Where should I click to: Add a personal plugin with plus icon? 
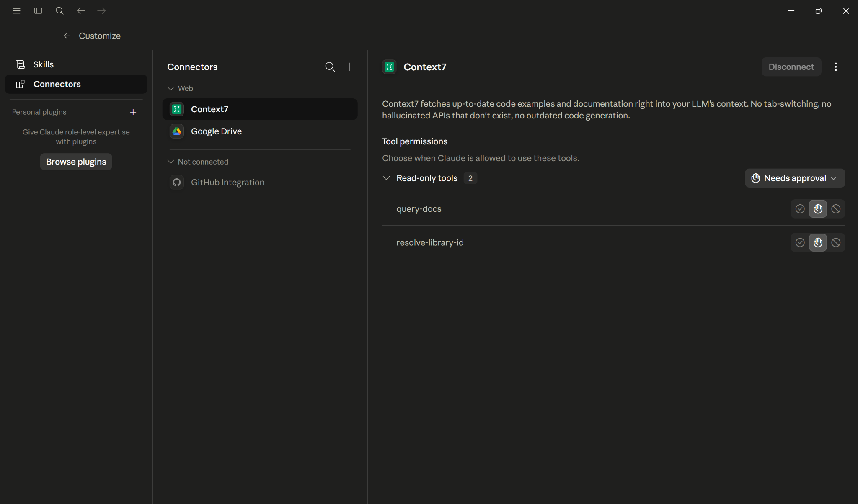coord(133,112)
